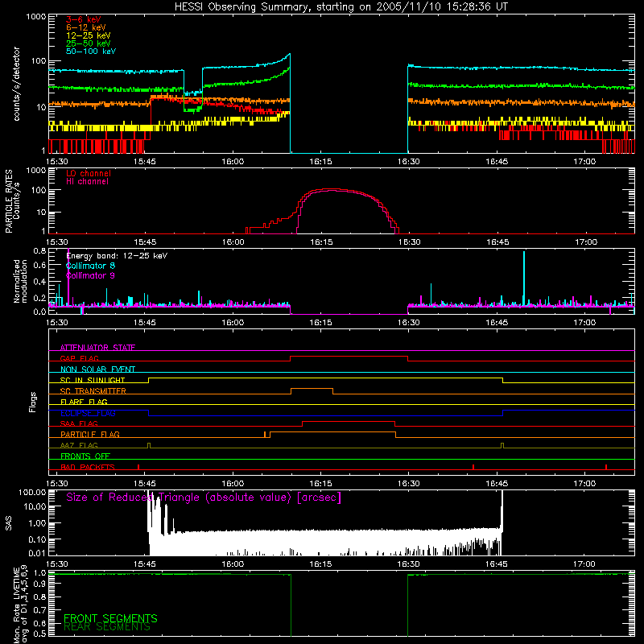Click the NON SOLAR EVENT flag label
Screen dimensions: 644x644
point(97,369)
